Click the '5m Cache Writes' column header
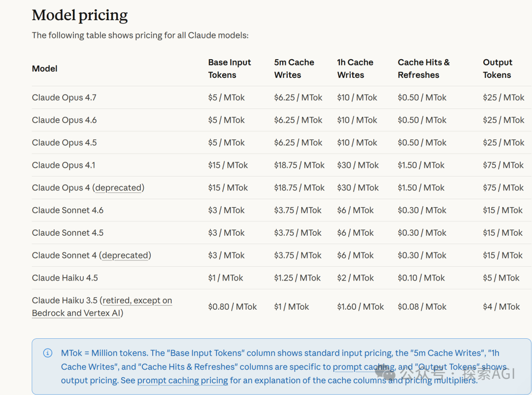 point(294,69)
